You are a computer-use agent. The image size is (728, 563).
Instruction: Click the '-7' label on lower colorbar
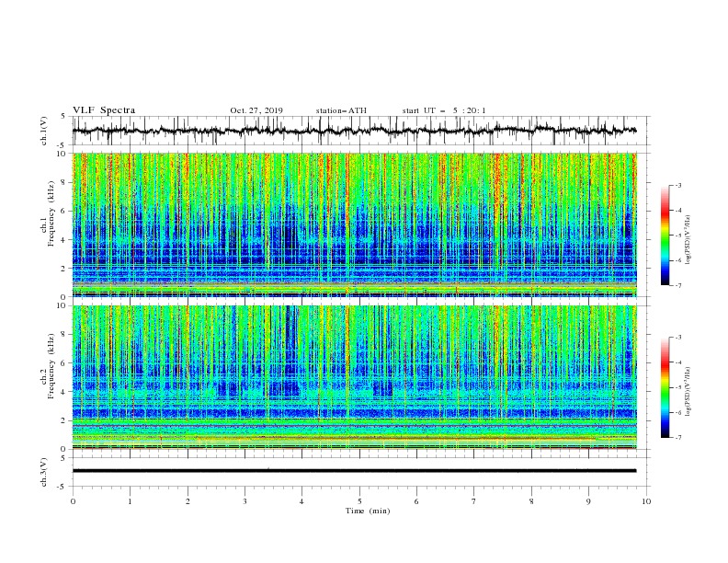tap(677, 438)
